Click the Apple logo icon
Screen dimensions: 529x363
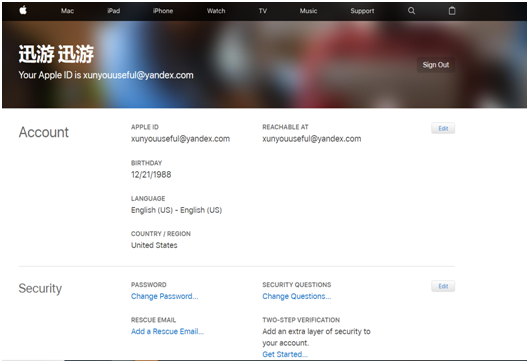(x=23, y=10)
